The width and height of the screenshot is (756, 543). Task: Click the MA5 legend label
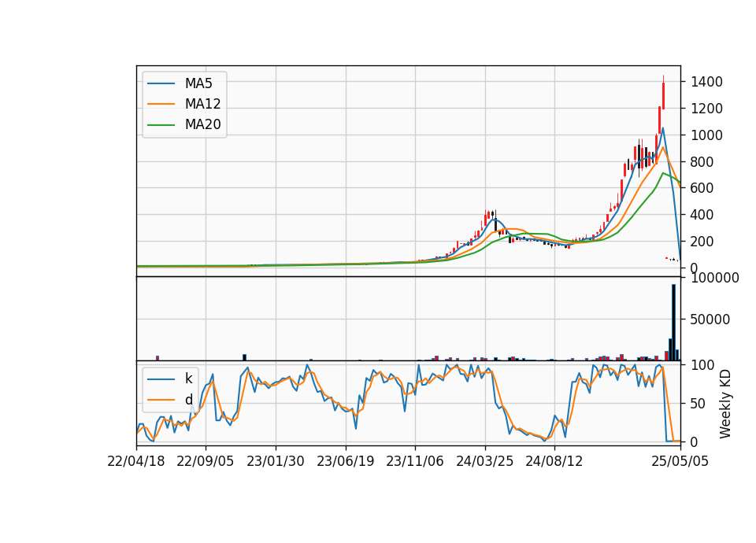[x=198, y=83]
